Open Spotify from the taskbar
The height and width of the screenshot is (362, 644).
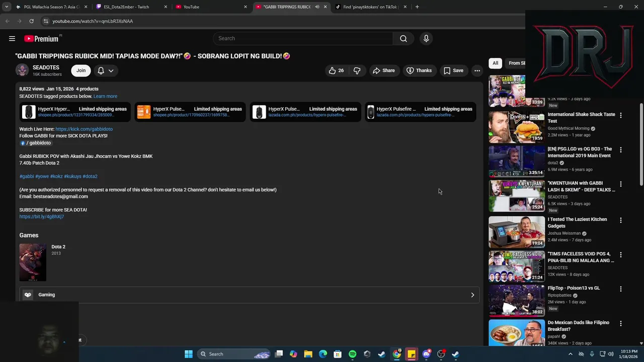tap(352, 354)
